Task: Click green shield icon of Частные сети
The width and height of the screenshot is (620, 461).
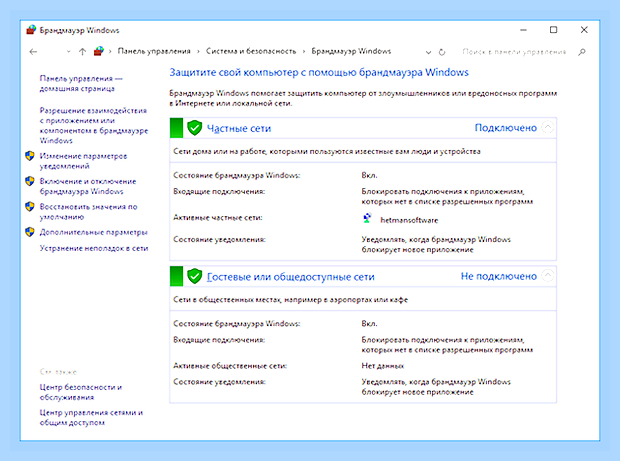Action: tap(194, 128)
